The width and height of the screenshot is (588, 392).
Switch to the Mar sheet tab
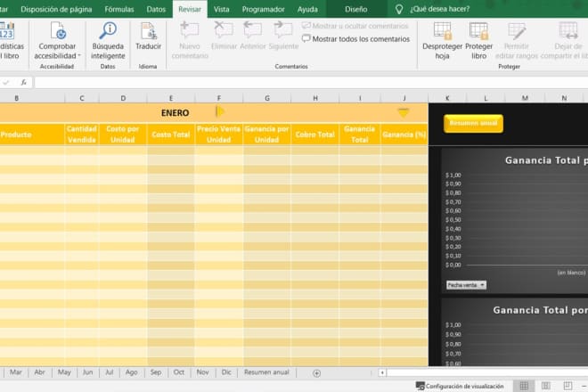[x=16, y=372]
